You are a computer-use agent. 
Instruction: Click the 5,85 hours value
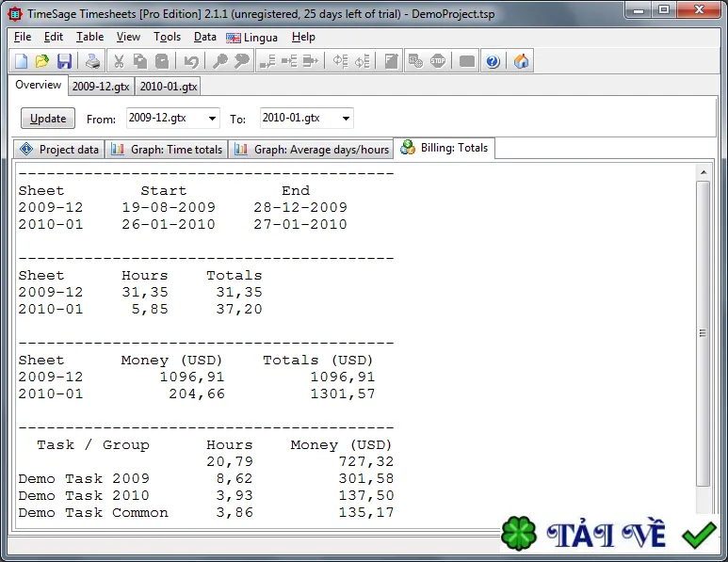[x=150, y=309]
